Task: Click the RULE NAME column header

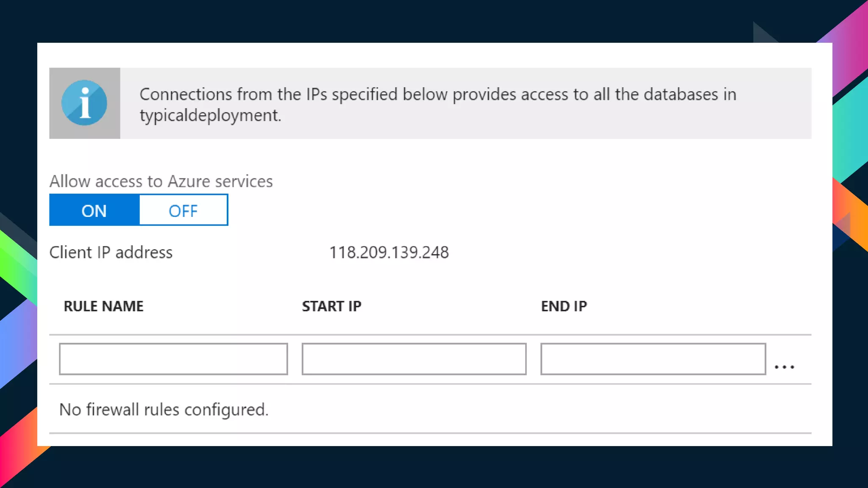Action: [x=103, y=306]
